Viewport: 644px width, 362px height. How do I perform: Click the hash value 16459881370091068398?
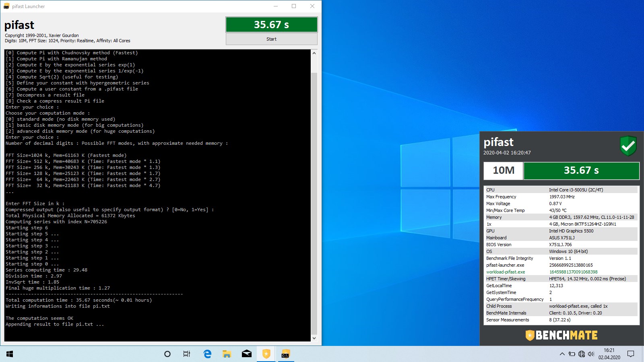tap(573, 272)
